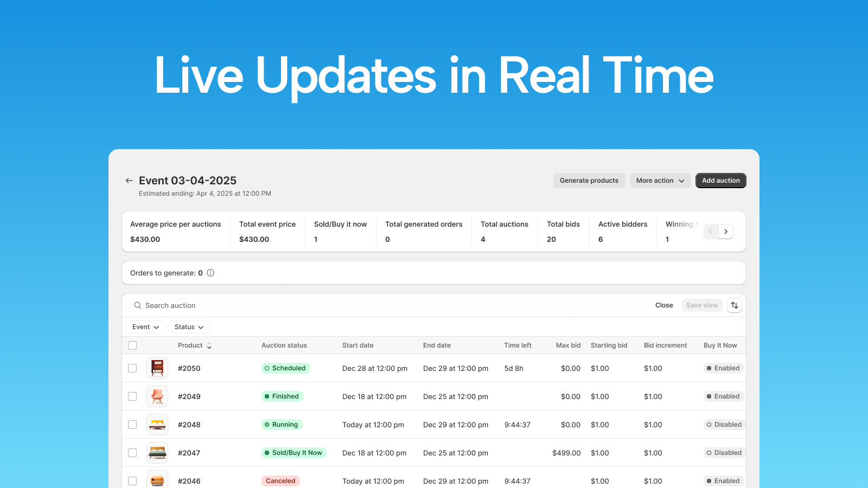Screen dimensions: 868x488
Task: Click Close above the auction table
Action: click(663, 305)
